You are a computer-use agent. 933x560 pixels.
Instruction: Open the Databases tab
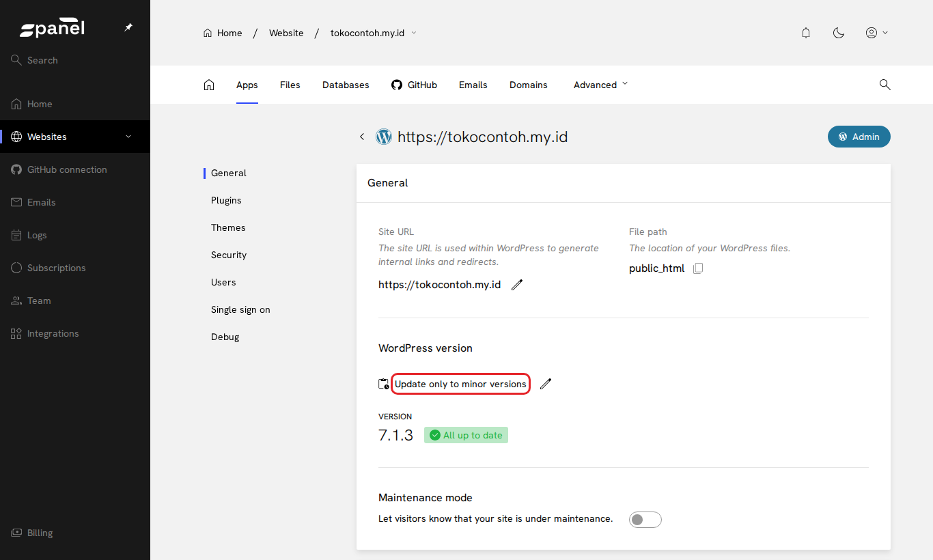(x=346, y=85)
